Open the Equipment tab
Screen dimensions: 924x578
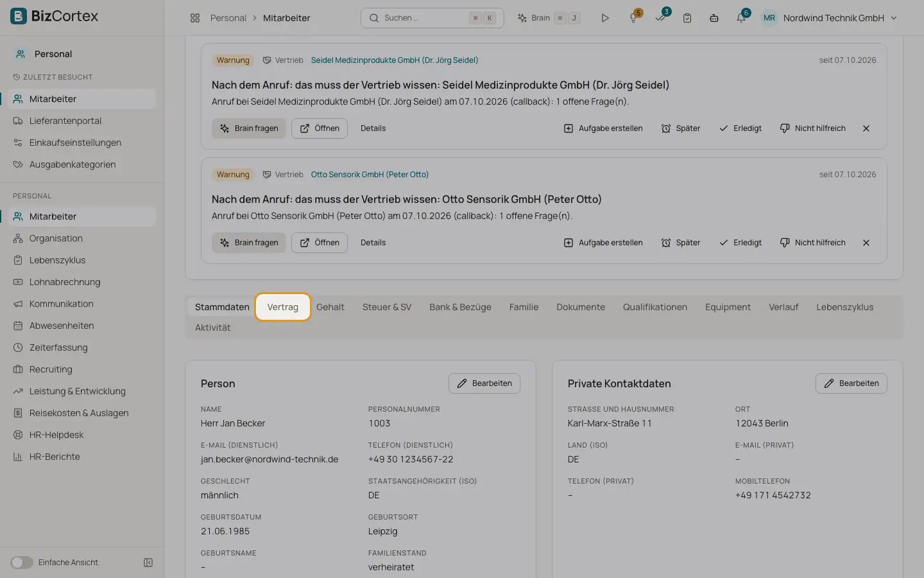(728, 307)
